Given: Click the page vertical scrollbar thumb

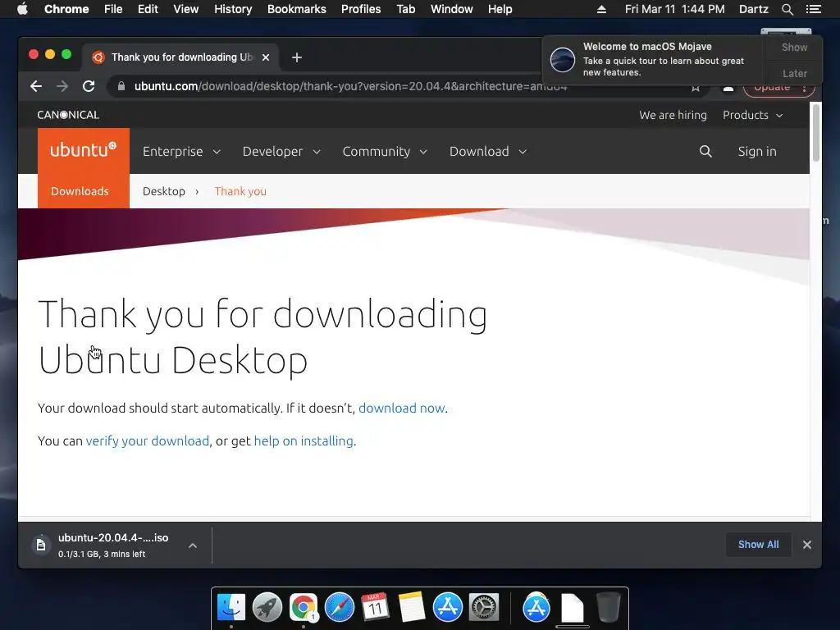Looking at the screenshot, I should 815,132.
